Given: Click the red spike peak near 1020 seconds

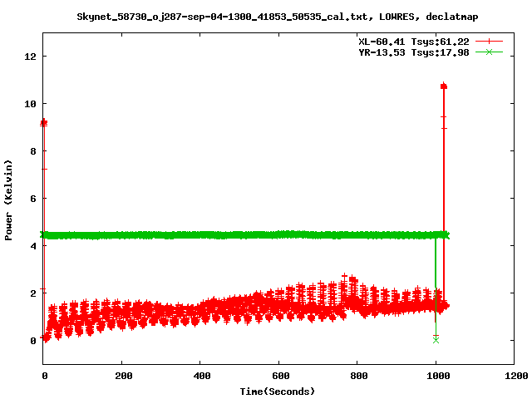Looking at the screenshot, I should [x=443, y=86].
